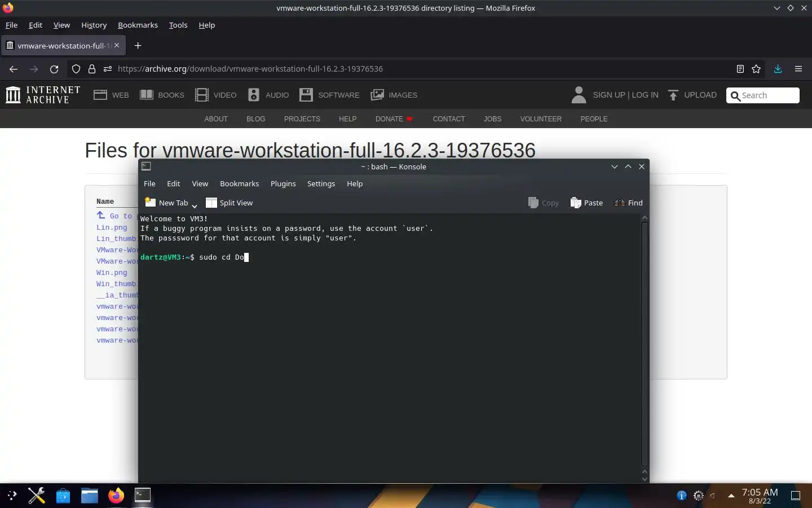Screen dimensions: 812x508
Task: Open file manager from taskbar
Action: 89,496
